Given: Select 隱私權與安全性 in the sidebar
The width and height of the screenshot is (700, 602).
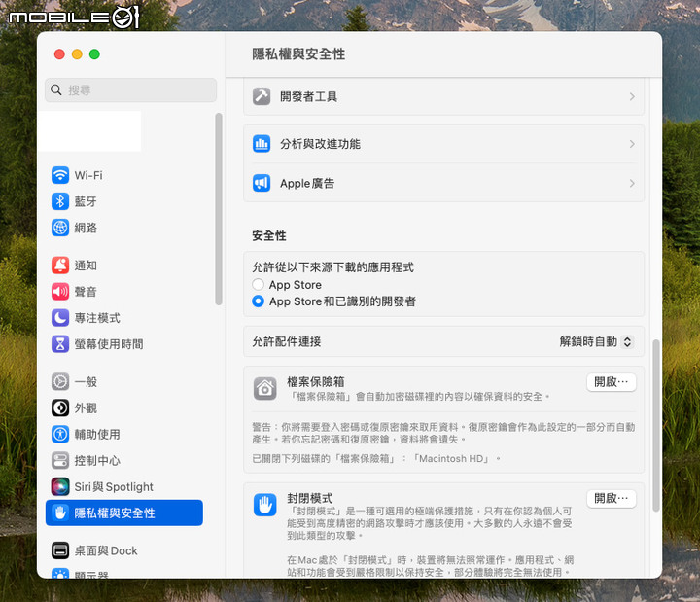Looking at the screenshot, I should [124, 513].
